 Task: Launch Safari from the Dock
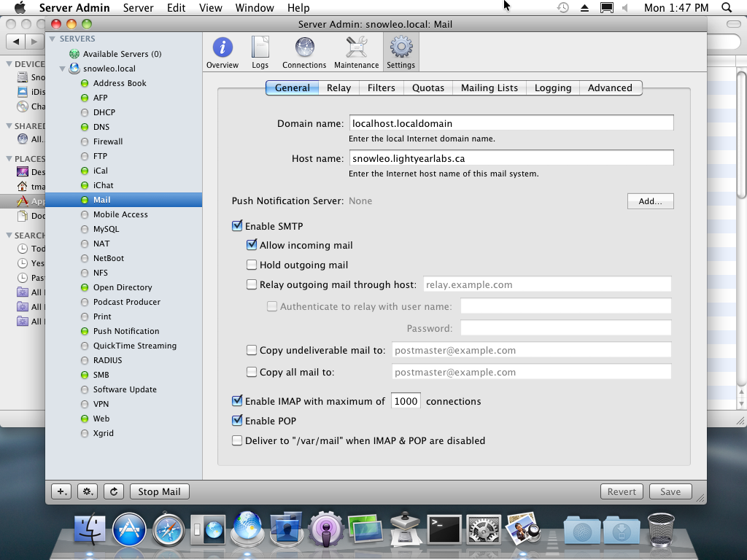pos(169,529)
